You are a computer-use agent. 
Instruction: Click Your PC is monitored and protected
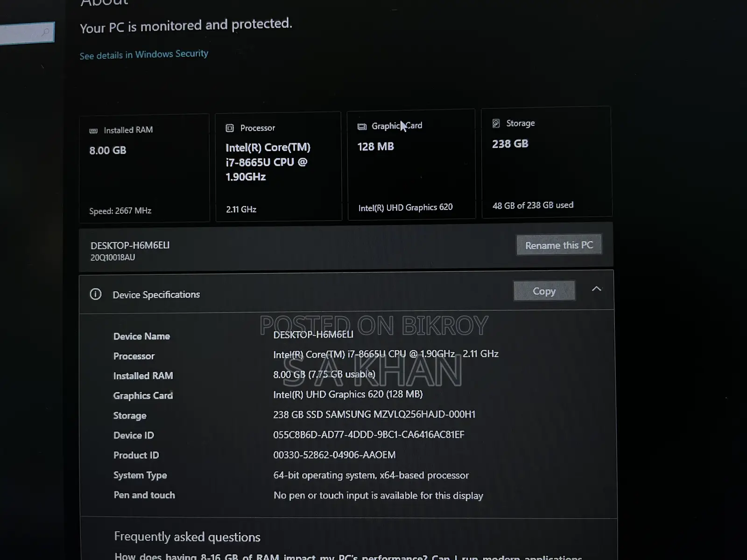point(186,26)
